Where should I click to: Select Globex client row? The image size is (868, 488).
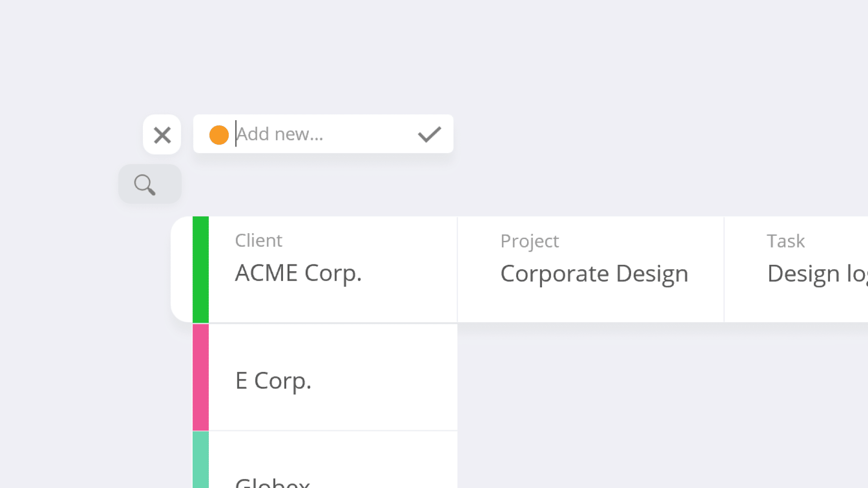click(x=325, y=460)
